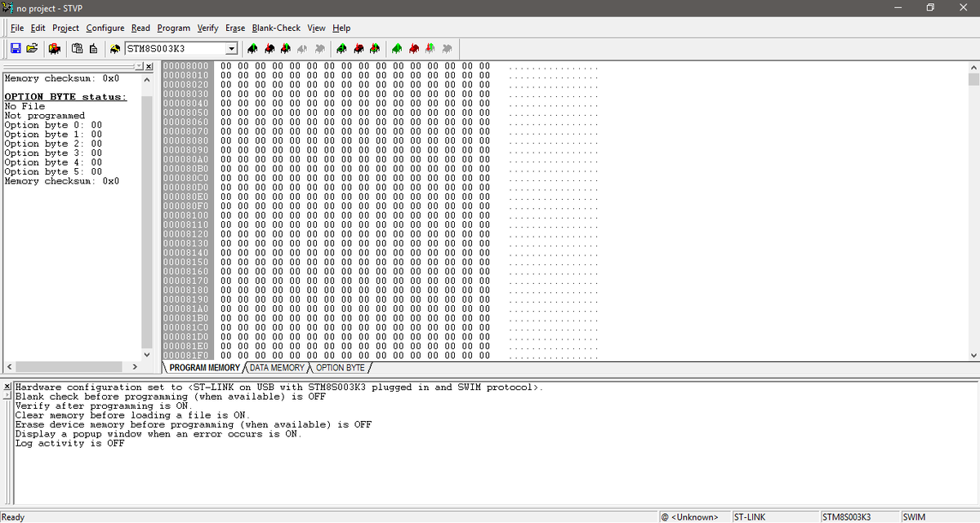Open the Erase menu
Viewport: 980px width, 523px height.
[235, 28]
